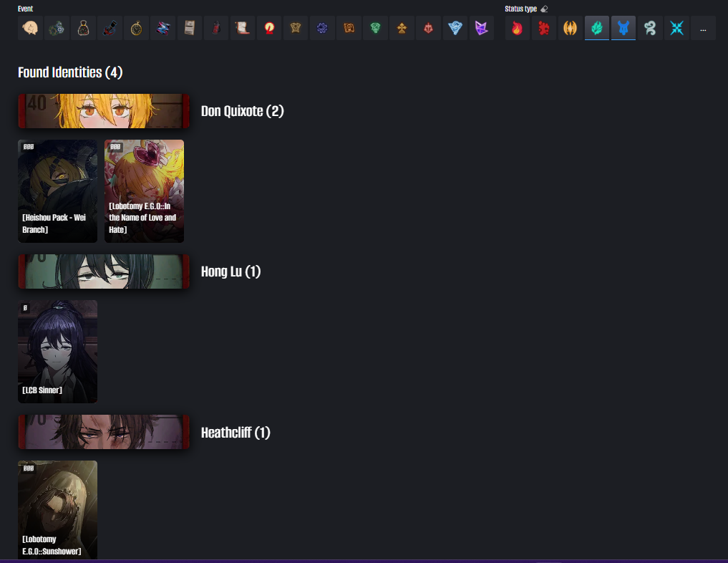Click the Heathcliff (1) heading
Viewport: 728px width, 563px height.
pyautogui.click(x=236, y=433)
